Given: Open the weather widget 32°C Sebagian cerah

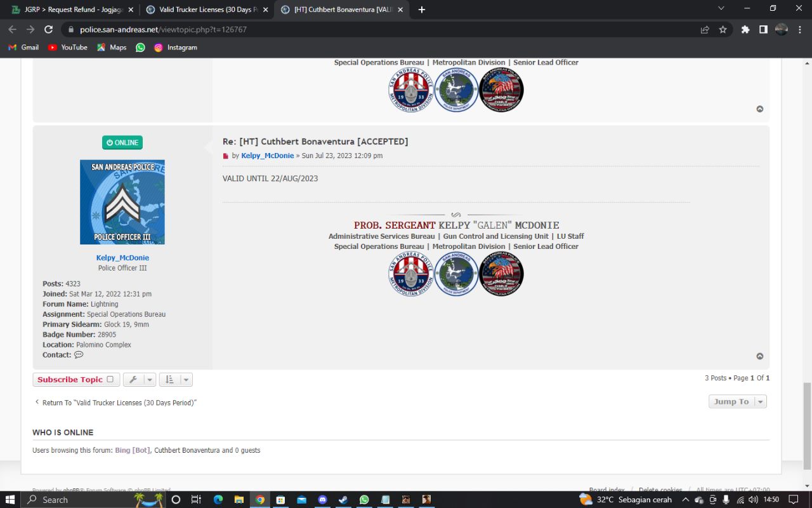Looking at the screenshot, I should coord(625,500).
